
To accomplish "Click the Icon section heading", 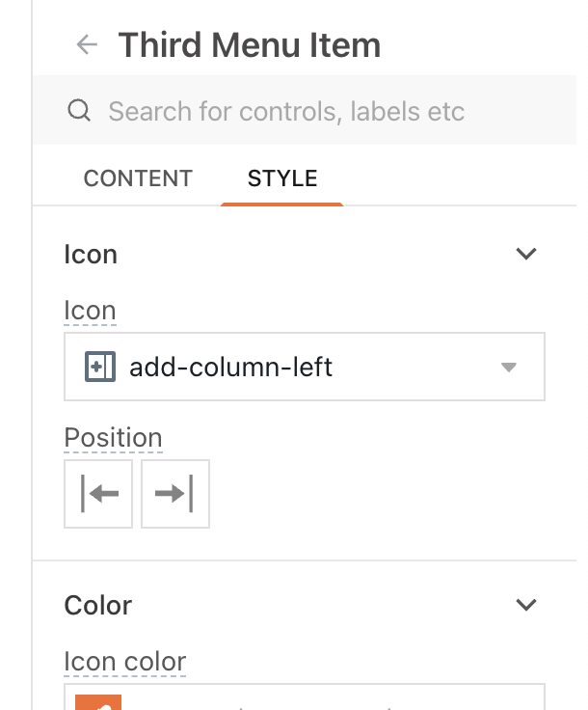I will tap(91, 255).
